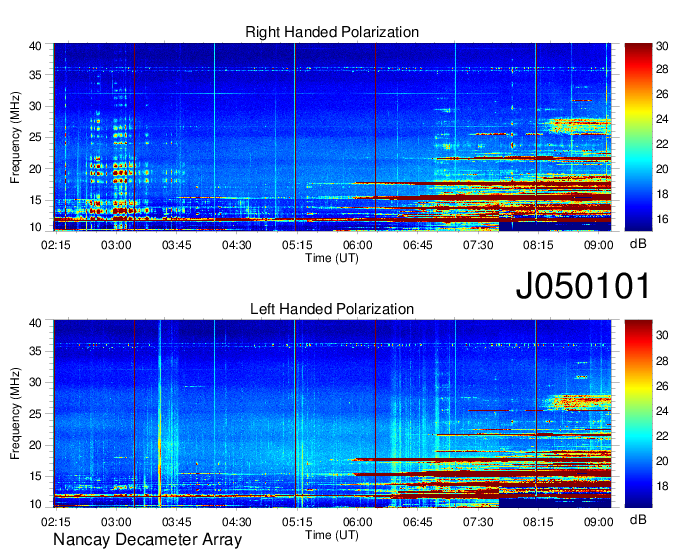
Task: Click the "03:00" time tick in upper plot
Action: point(116,245)
